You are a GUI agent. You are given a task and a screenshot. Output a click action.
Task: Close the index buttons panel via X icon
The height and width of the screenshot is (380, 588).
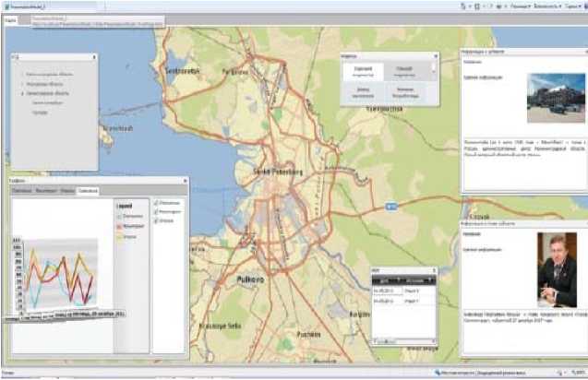point(437,56)
